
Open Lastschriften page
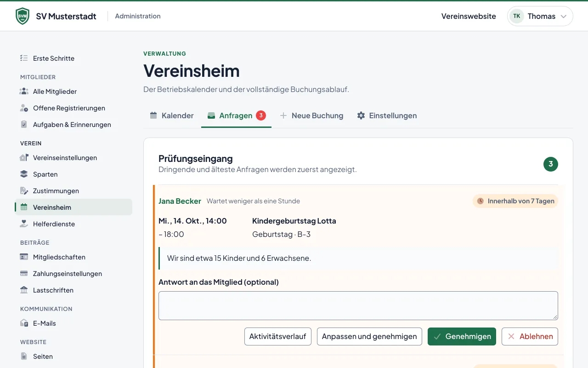coord(73,290)
